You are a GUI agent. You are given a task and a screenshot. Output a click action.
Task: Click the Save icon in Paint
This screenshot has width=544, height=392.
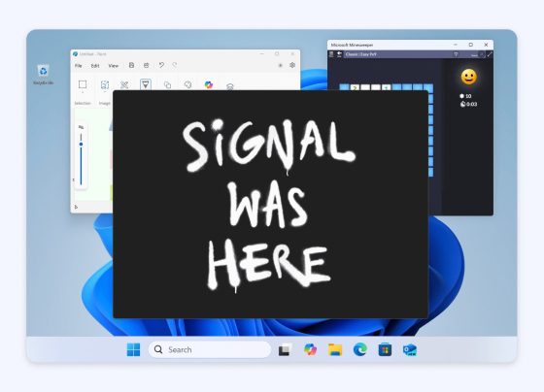tap(131, 65)
